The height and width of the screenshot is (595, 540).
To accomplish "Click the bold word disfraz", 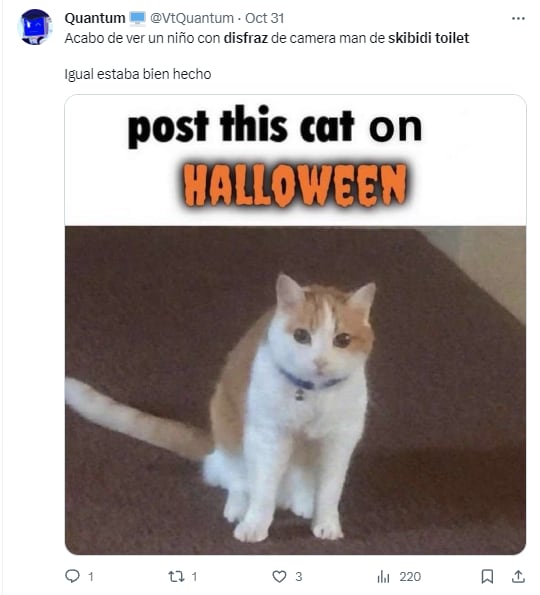I will (x=246, y=38).
